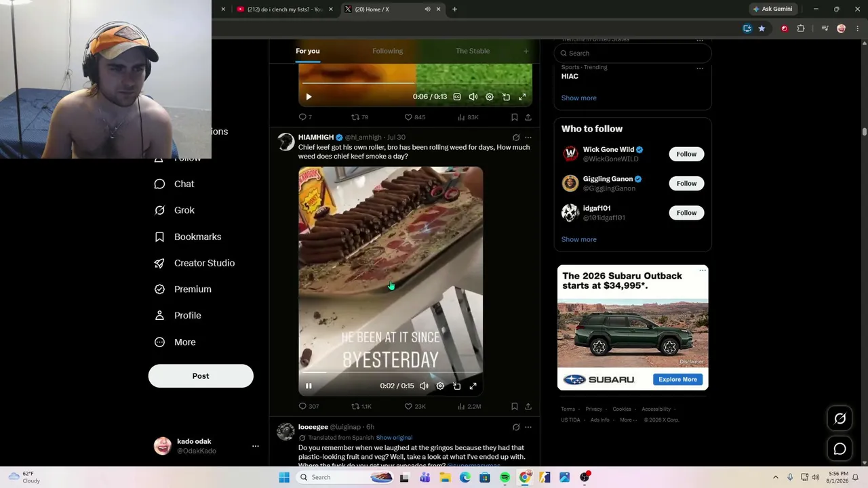Open the floating messages chat button
The height and width of the screenshot is (488, 868).
840,449
